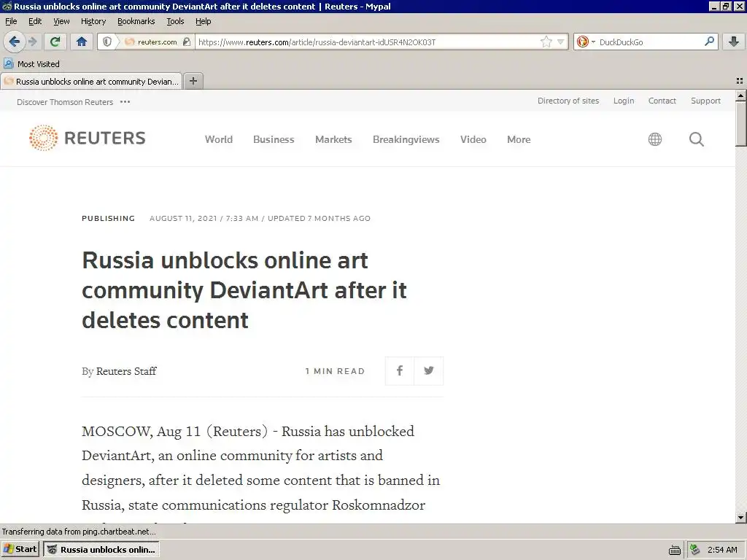This screenshot has height=560, width=747.
Task: Open the History menu
Action: [x=93, y=21]
